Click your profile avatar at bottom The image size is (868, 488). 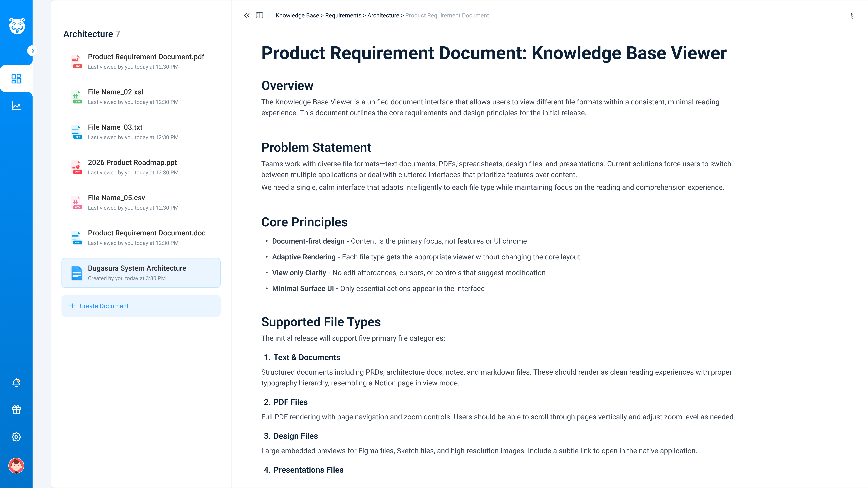tap(16, 466)
